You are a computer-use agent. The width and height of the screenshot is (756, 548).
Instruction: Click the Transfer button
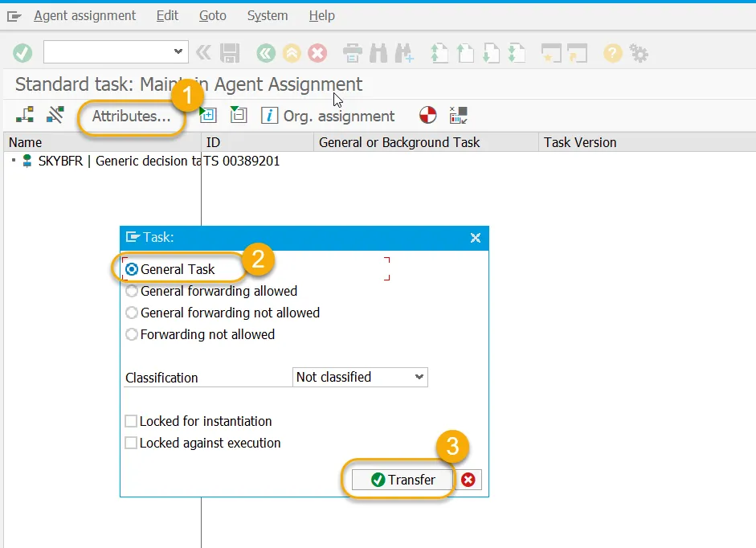[x=403, y=480]
